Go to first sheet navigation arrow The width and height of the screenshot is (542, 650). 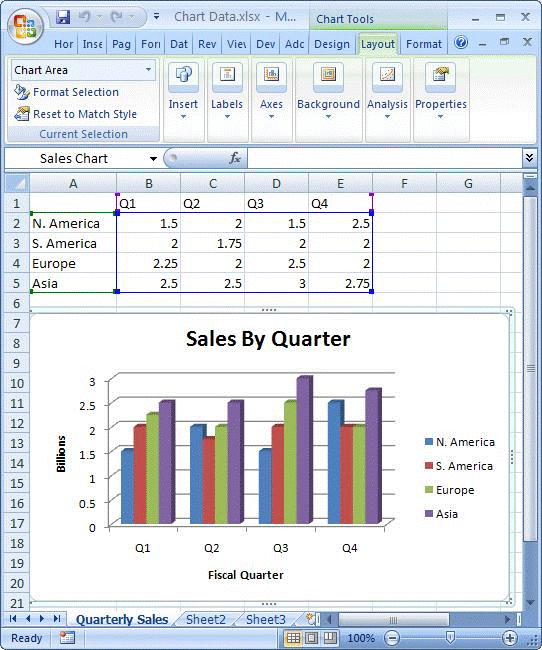click(13, 619)
